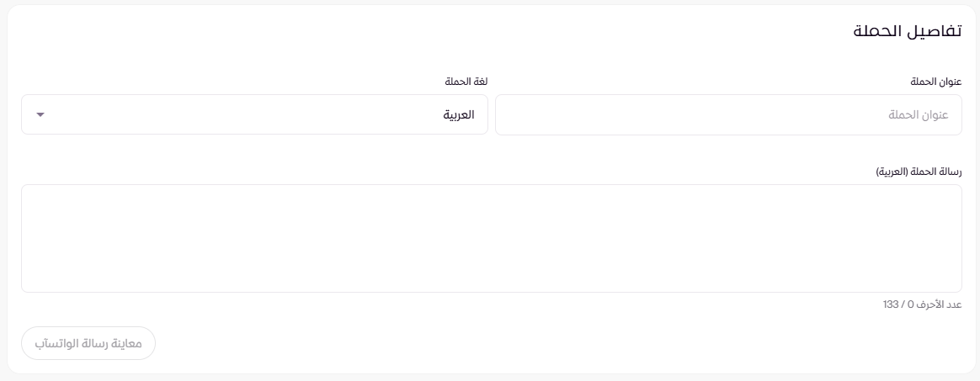Click the رسالة الحملة (العربية) label

coord(919,171)
